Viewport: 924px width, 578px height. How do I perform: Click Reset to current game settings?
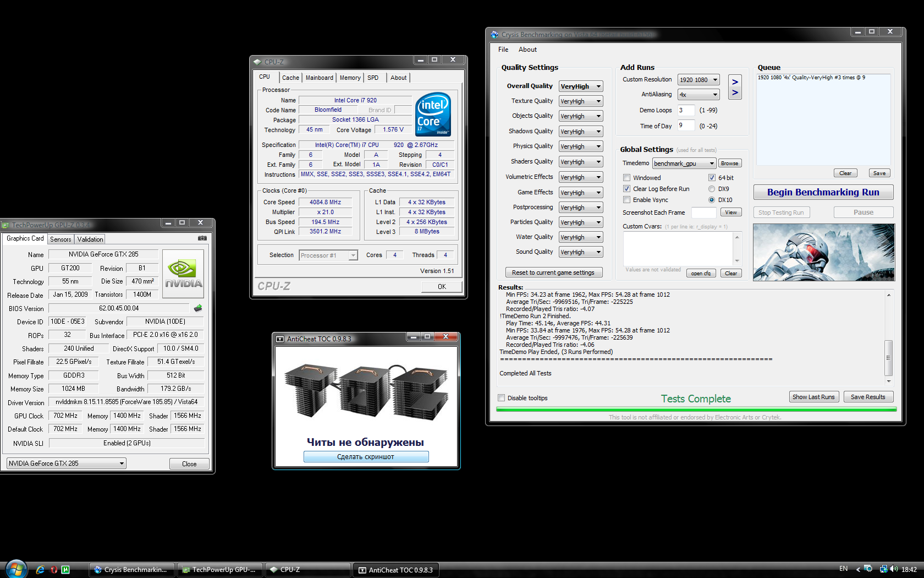553,272
